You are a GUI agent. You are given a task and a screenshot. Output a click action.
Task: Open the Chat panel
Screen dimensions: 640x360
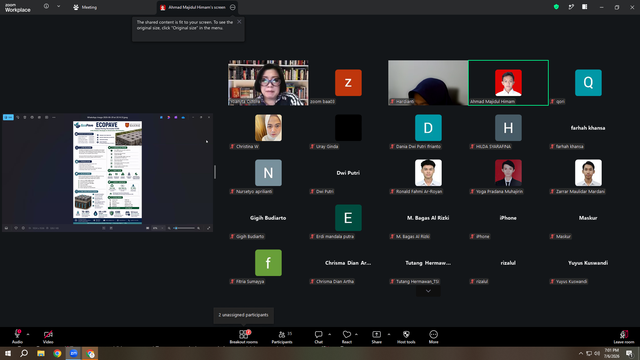(318, 336)
